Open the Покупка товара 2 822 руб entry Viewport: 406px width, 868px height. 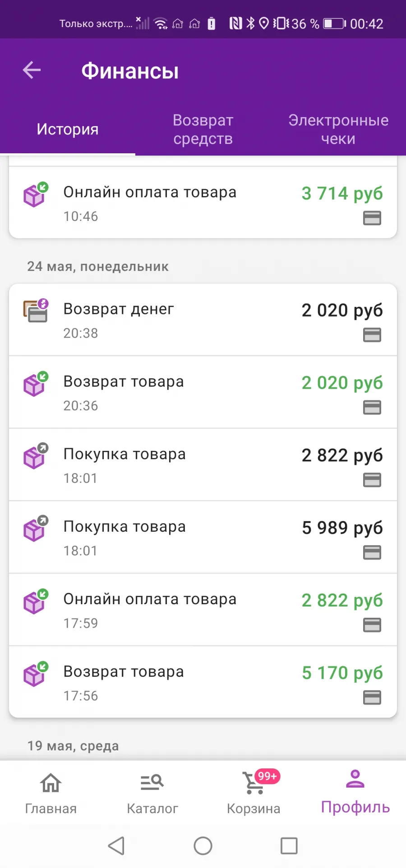(203, 464)
